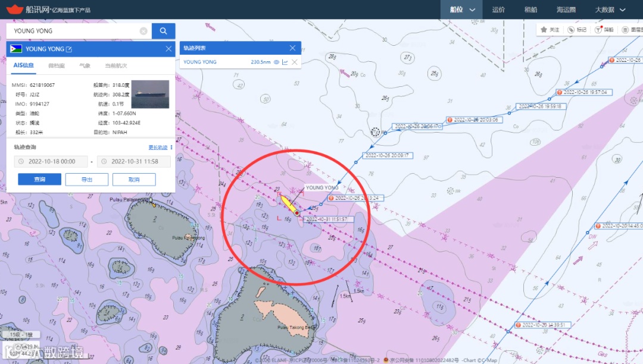The height and width of the screenshot is (364, 643).
Task: Switch to the 气象 tab
Action: 85,65
